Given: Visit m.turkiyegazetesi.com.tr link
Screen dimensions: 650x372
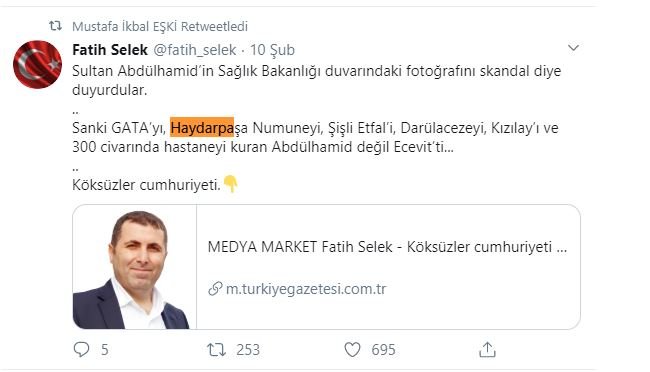Looking at the screenshot, I should click(x=306, y=289).
